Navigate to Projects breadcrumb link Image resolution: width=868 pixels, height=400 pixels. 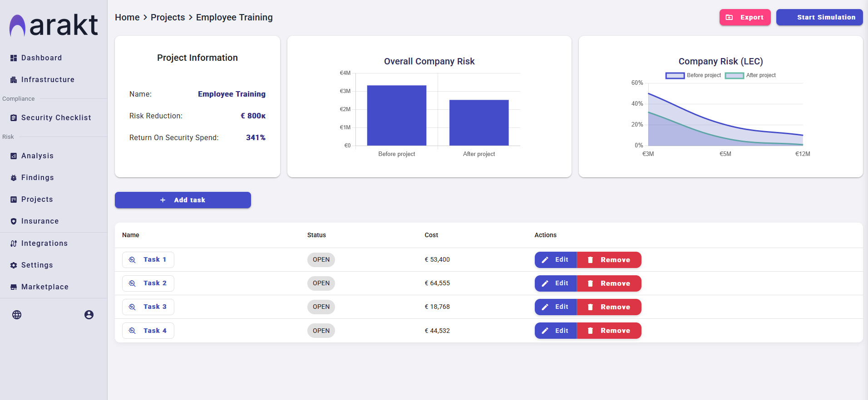pyautogui.click(x=168, y=17)
